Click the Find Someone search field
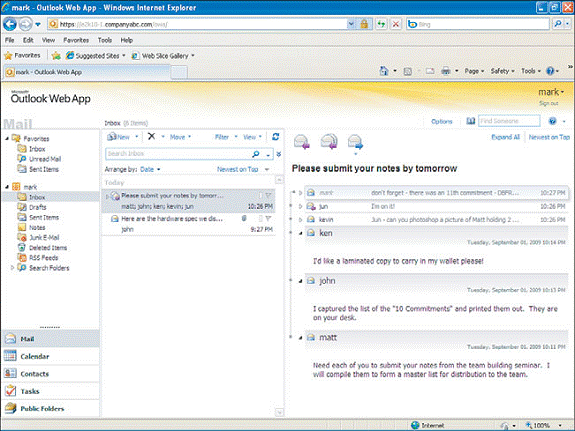575x431 pixels. click(x=509, y=121)
